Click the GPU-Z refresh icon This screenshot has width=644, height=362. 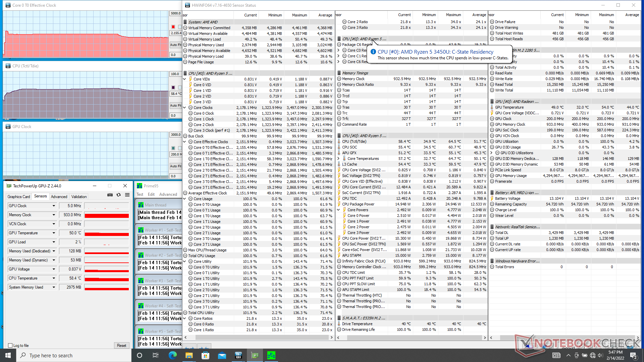tap(118, 195)
